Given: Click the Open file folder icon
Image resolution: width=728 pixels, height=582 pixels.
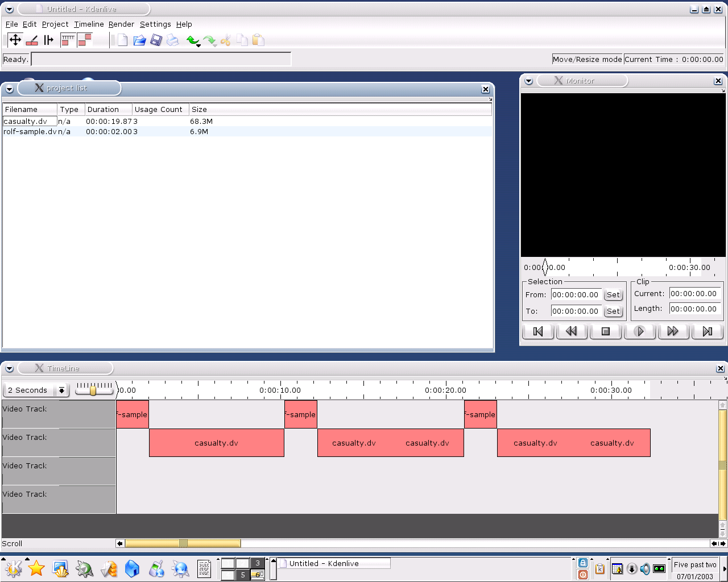Looking at the screenshot, I should coord(139,40).
